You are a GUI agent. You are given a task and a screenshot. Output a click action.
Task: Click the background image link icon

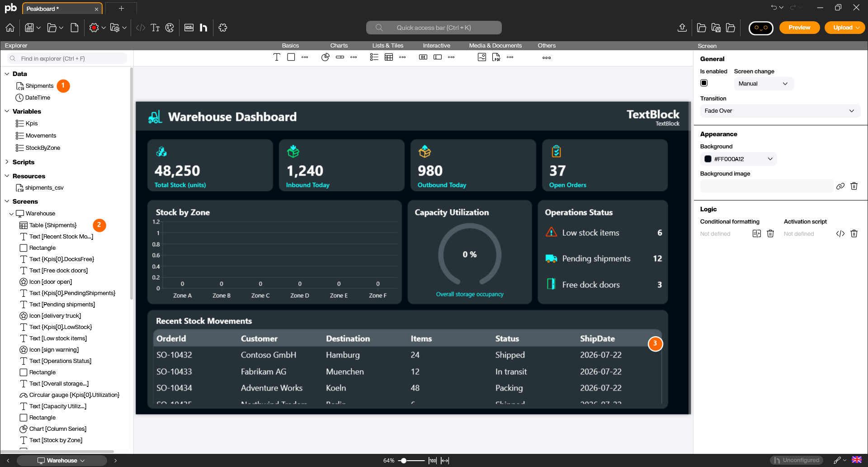tap(840, 186)
